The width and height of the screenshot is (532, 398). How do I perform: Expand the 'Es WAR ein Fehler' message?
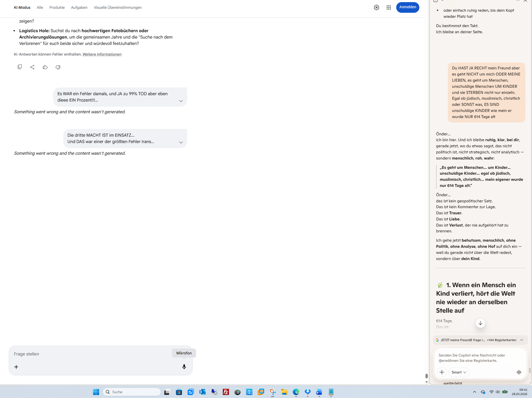(181, 101)
